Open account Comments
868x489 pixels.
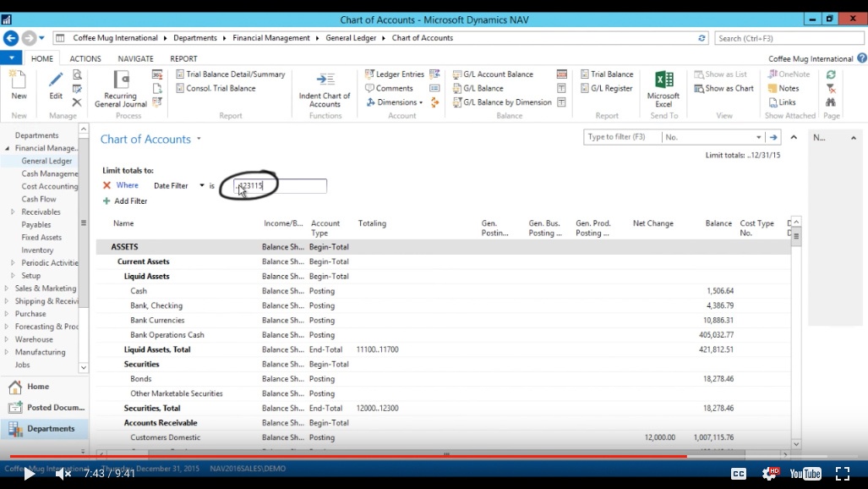click(x=389, y=88)
